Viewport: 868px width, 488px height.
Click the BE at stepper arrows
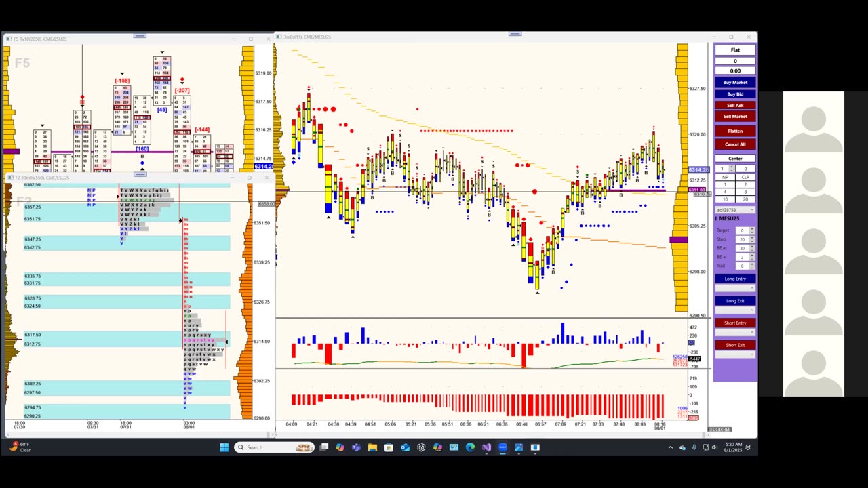click(752, 248)
